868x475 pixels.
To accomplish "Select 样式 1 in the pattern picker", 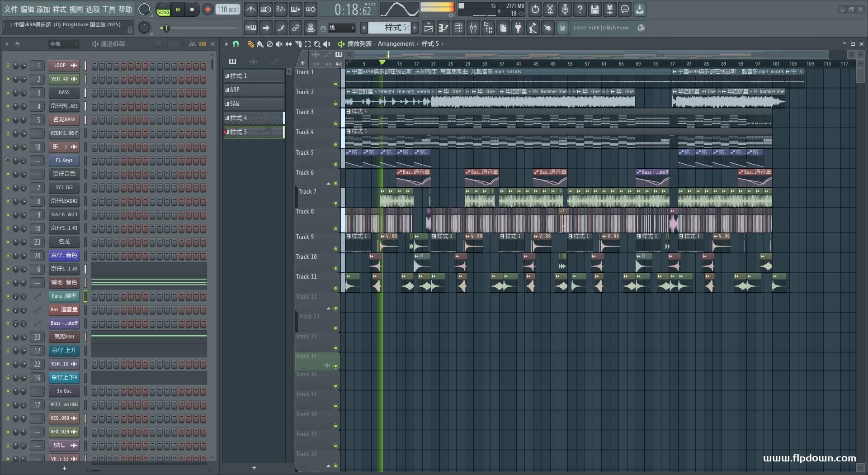I will tap(254, 76).
